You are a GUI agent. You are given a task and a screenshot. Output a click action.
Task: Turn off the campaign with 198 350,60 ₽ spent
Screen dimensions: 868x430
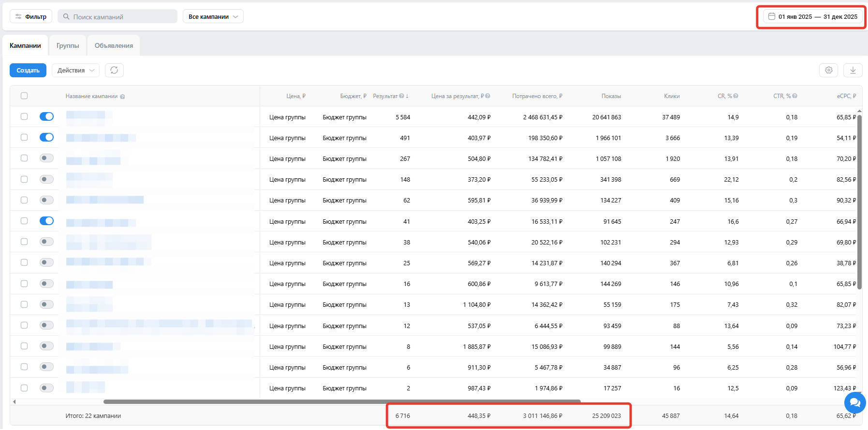pos(46,137)
